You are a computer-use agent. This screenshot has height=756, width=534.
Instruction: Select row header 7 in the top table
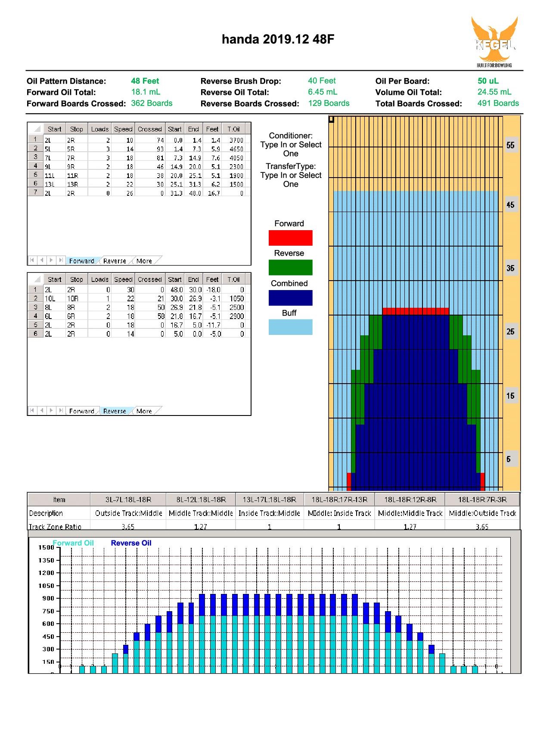coord(36,192)
